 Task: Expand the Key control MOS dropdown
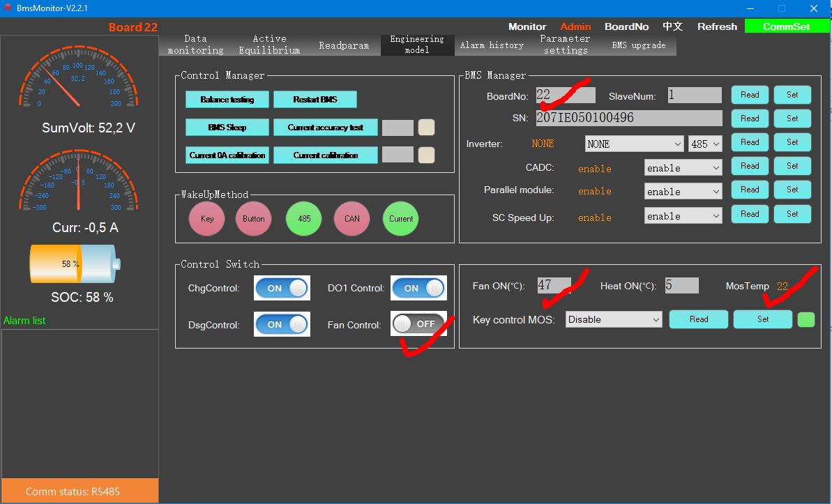[614, 319]
